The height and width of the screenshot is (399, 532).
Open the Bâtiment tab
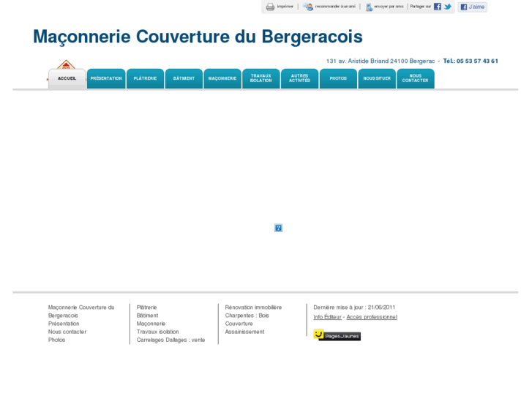click(x=184, y=79)
